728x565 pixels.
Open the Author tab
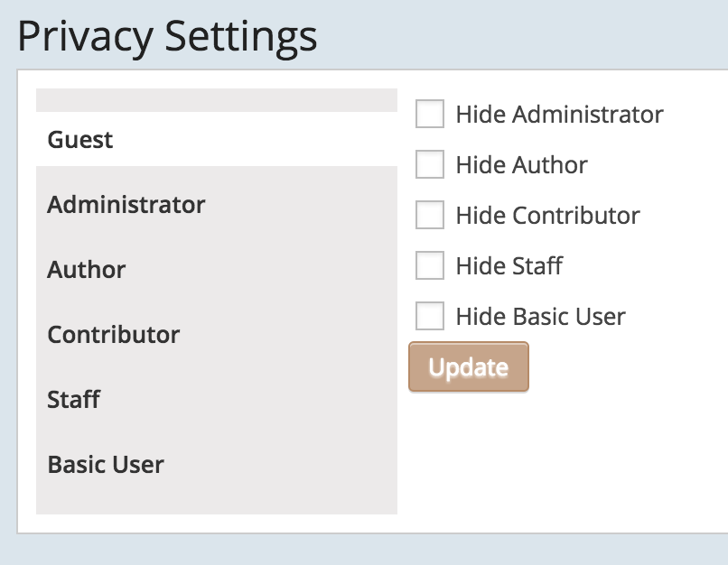[x=87, y=270]
